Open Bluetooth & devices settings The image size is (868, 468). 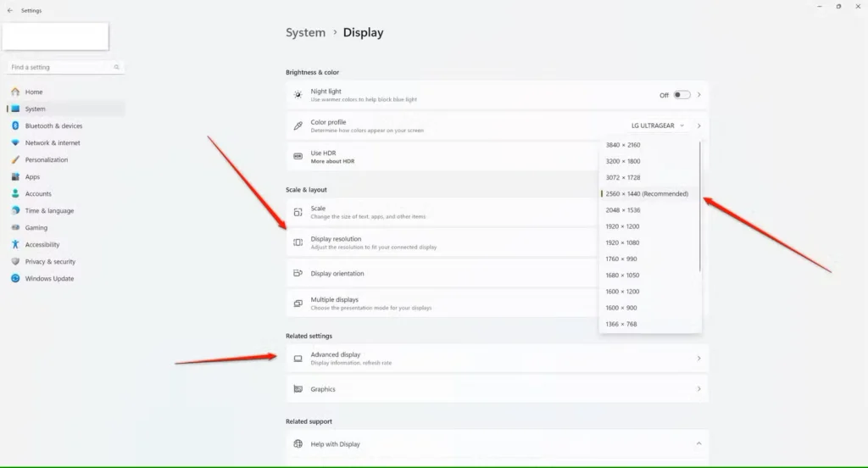tap(65, 125)
